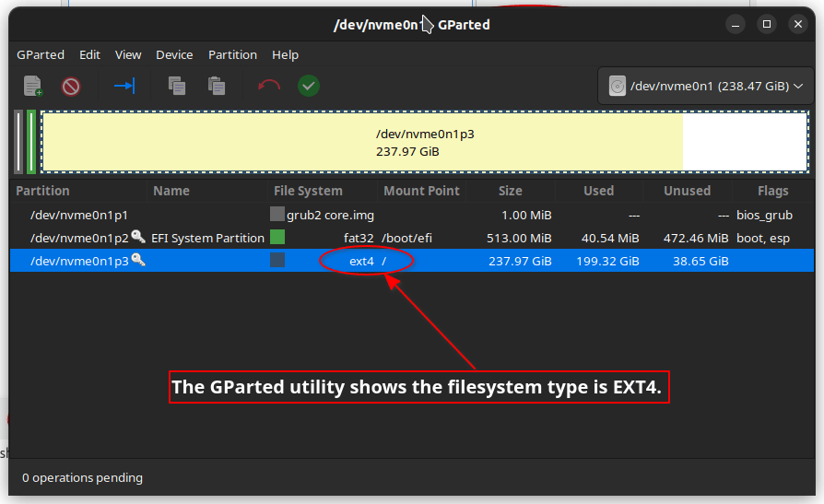Click the Flags column header
The height and width of the screenshot is (504, 824).
[773, 191]
